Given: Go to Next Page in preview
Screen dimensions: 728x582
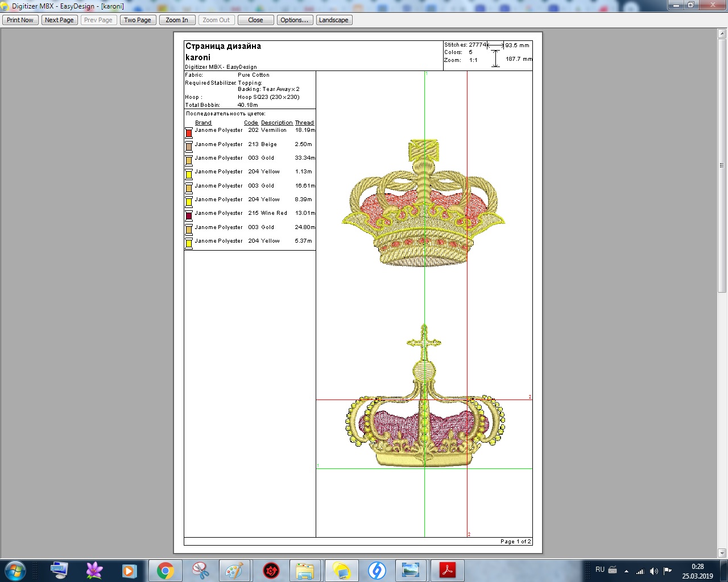Looking at the screenshot, I should coord(59,20).
